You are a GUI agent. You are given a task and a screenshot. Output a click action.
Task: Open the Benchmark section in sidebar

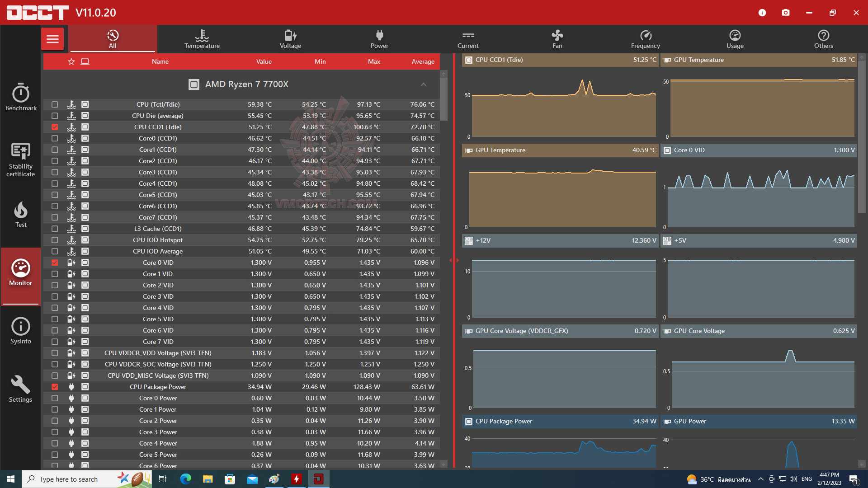tap(21, 97)
